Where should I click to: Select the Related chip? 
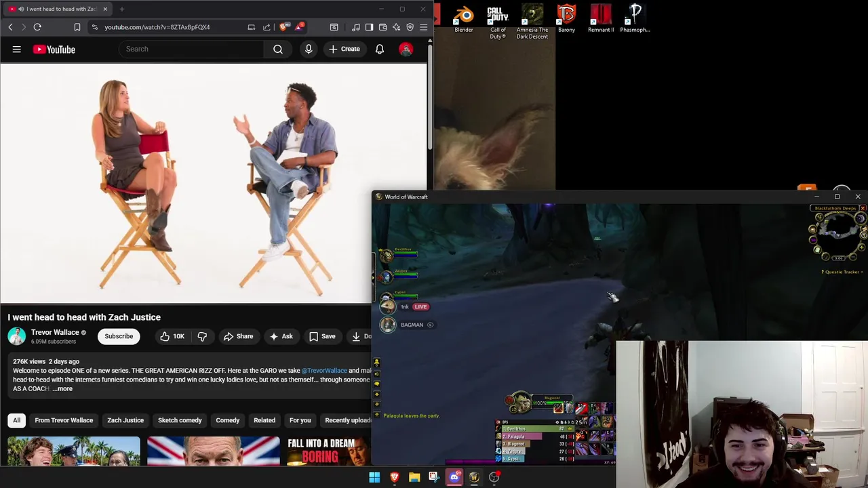[264, 420]
